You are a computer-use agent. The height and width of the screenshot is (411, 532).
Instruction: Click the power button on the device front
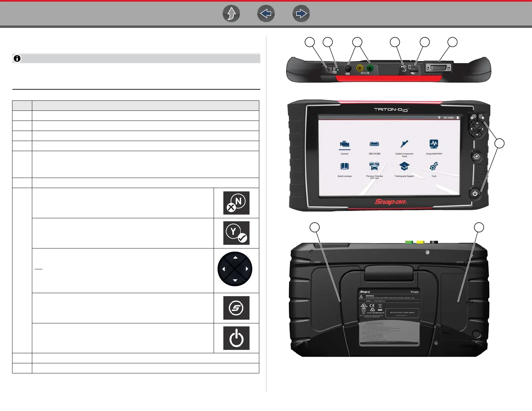click(x=475, y=194)
